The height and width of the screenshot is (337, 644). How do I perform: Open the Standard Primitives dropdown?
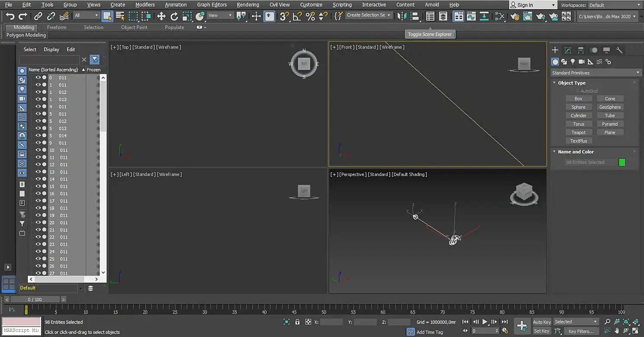tap(595, 73)
